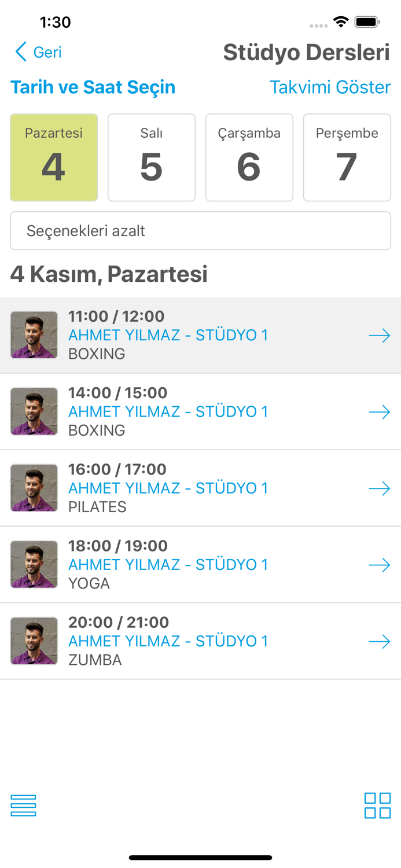Choose Çarşamba 6 date
Screen dimensions: 401x868
(x=249, y=157)
